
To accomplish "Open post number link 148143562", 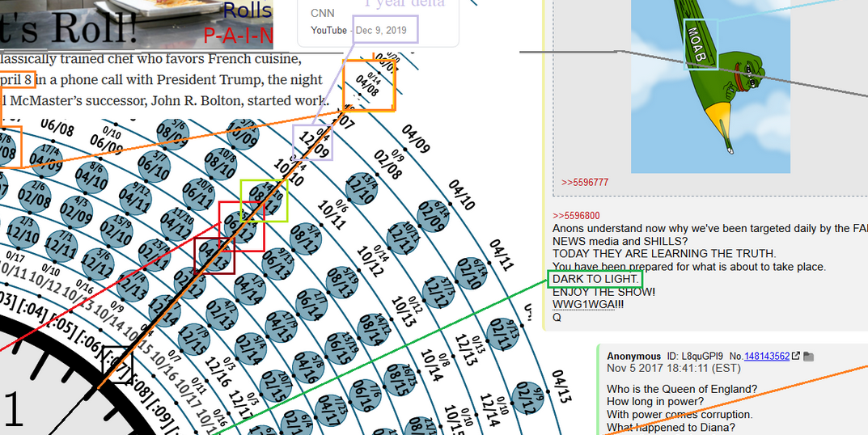I will [x=767, y=357].
